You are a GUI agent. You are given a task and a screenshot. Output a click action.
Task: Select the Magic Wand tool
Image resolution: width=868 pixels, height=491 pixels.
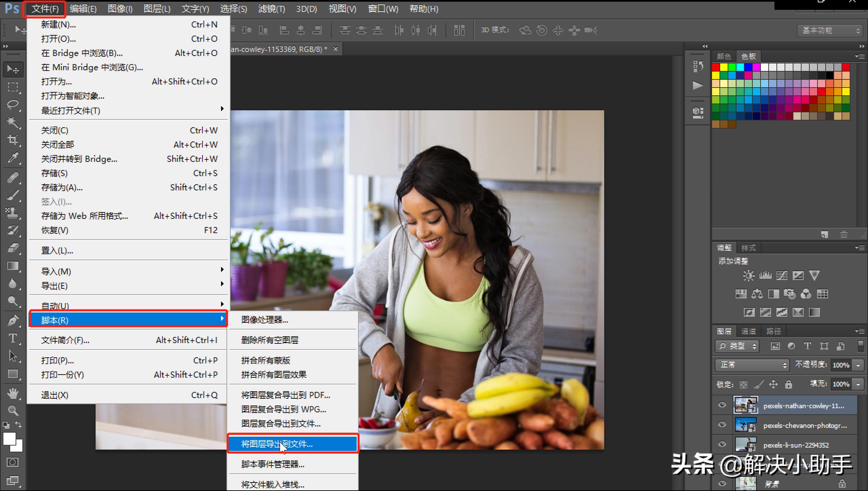[x=13, y=122]
